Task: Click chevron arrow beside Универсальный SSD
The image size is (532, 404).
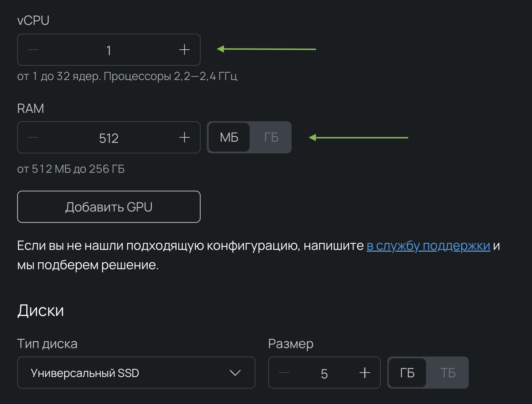Action: tap(235, 373)
